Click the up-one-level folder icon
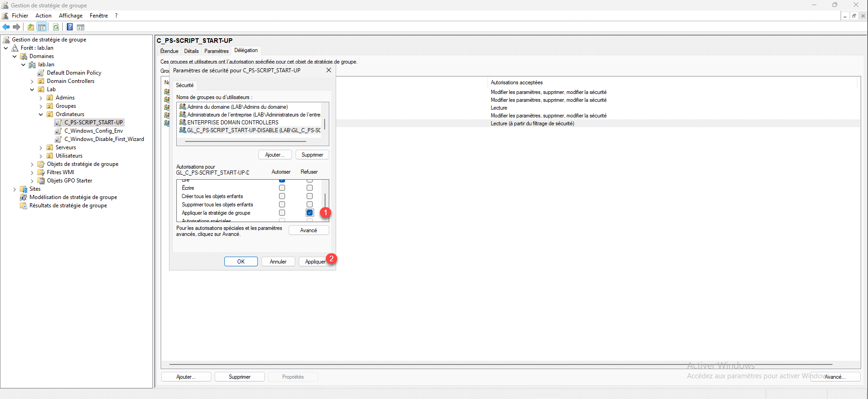Image resolution: width=868 pixels, height=399 pixels. tap(30, 27)
